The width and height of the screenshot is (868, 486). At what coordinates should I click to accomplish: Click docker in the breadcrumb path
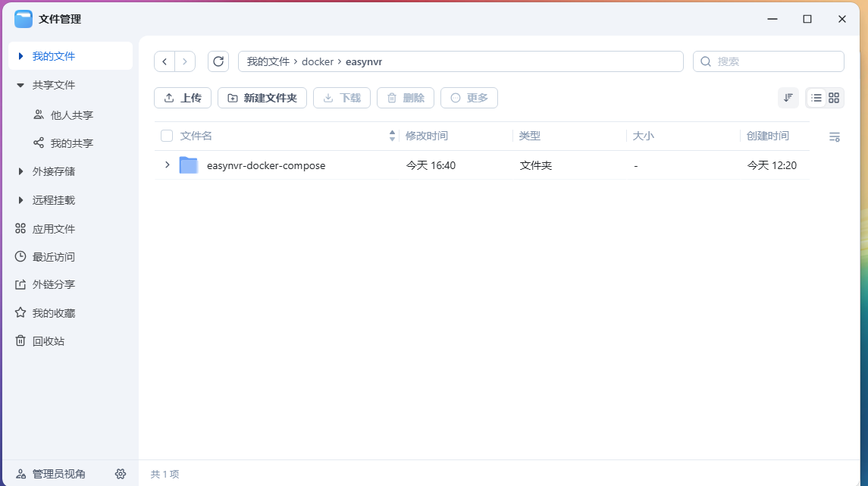[x=318, y=61]
